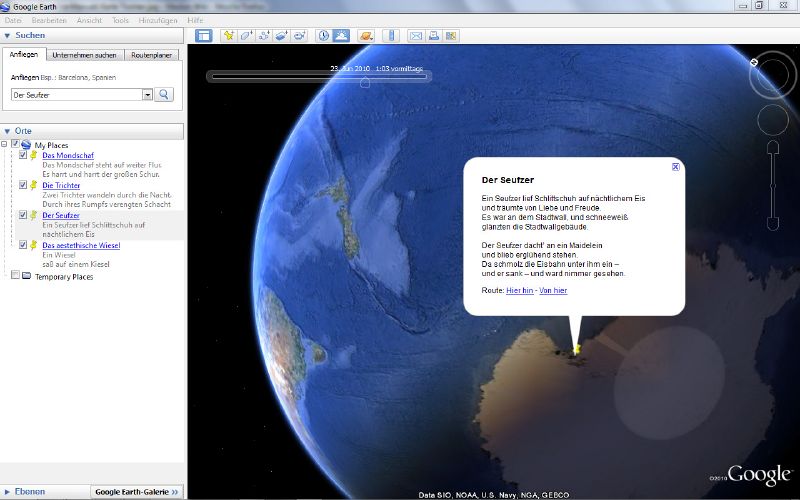Click the Hier hin route link
The width and height of the screenshot is (800, 500).
point(519,290)
